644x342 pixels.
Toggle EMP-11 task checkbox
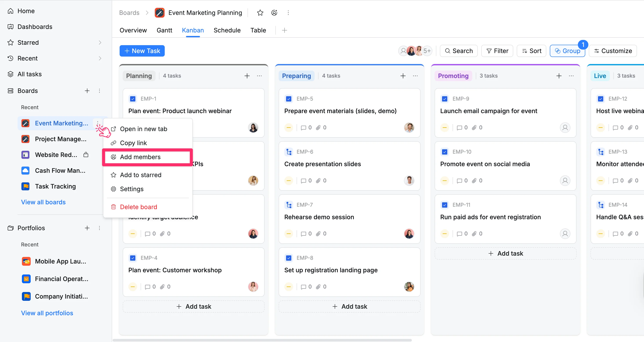445,205
